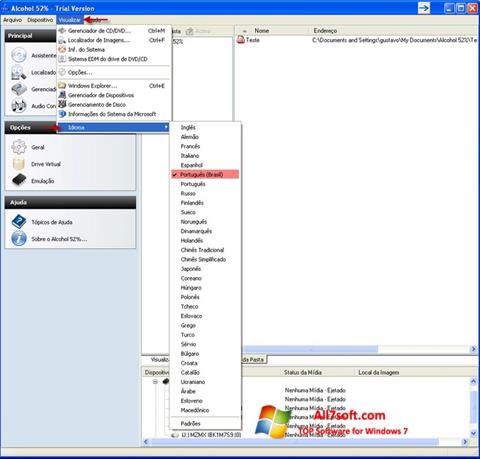Open Geral options gear icon
This screenshot has width=480, height=459.
click(19, 147)
